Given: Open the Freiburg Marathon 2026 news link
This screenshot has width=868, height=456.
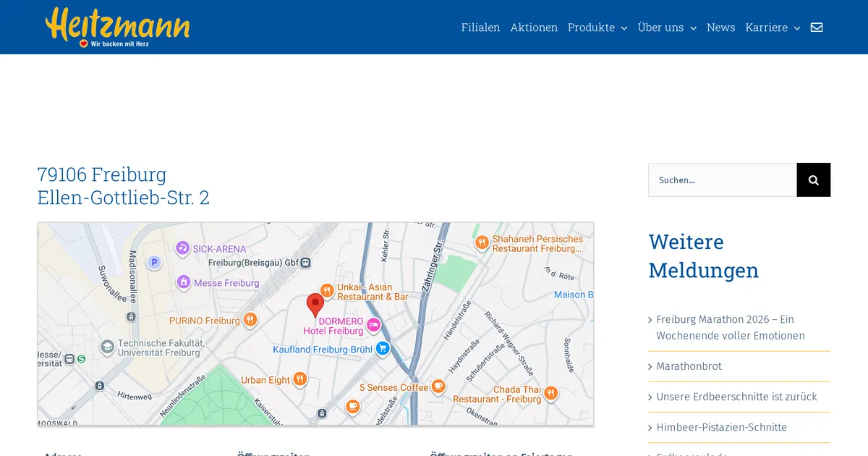Looking at the screenshot, I should click(730, 327).
